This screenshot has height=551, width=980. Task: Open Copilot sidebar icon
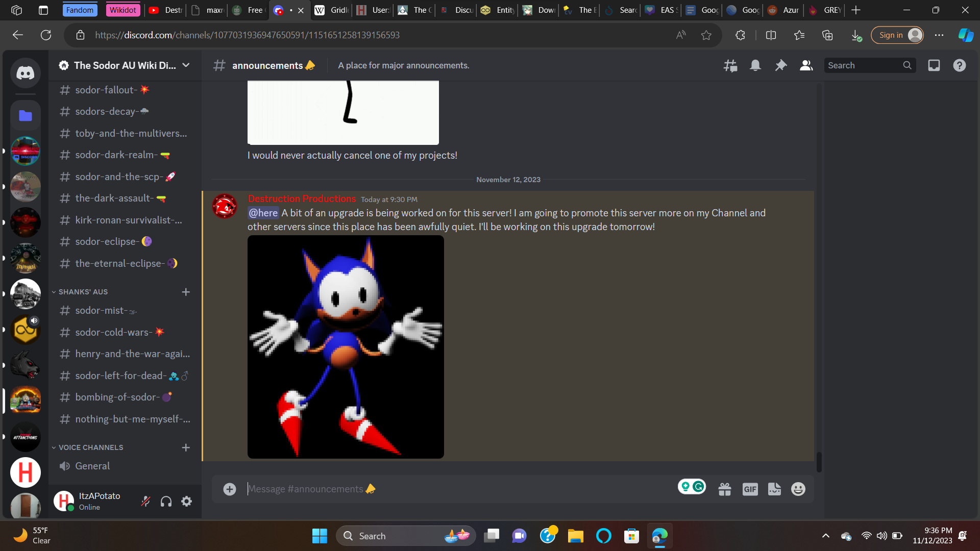pyautogui.click(x=966, y=35)
